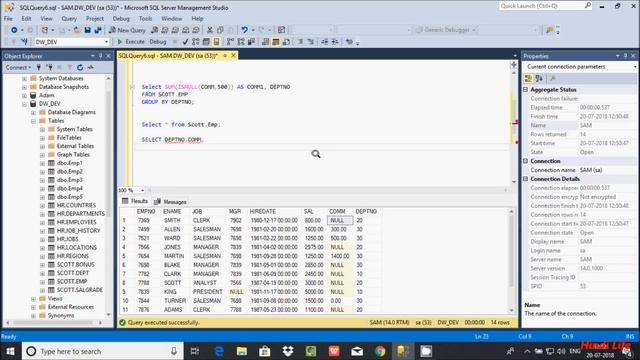Click the Undo arrow icon
Image resolution: width=640 pixels, height=360 pixels.
tap(244, 30)
